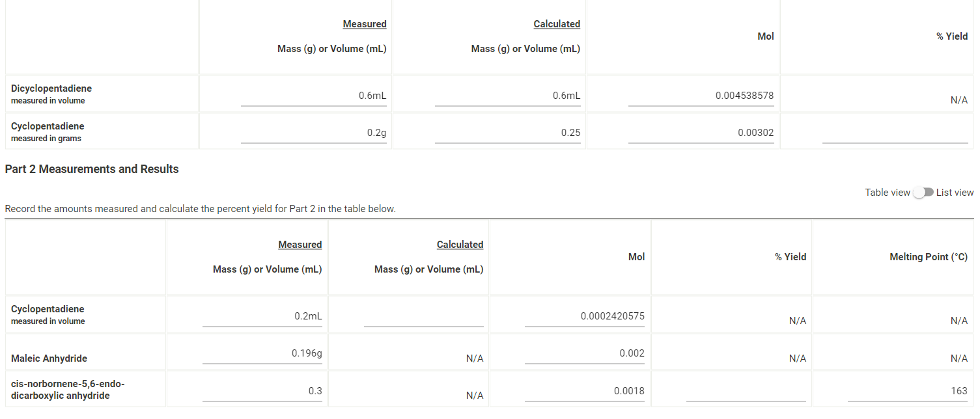This screenshot has height=419, width=980.
Task: Select the measured volume field for Dicyclopentadiene
Action: pos(313,94)
